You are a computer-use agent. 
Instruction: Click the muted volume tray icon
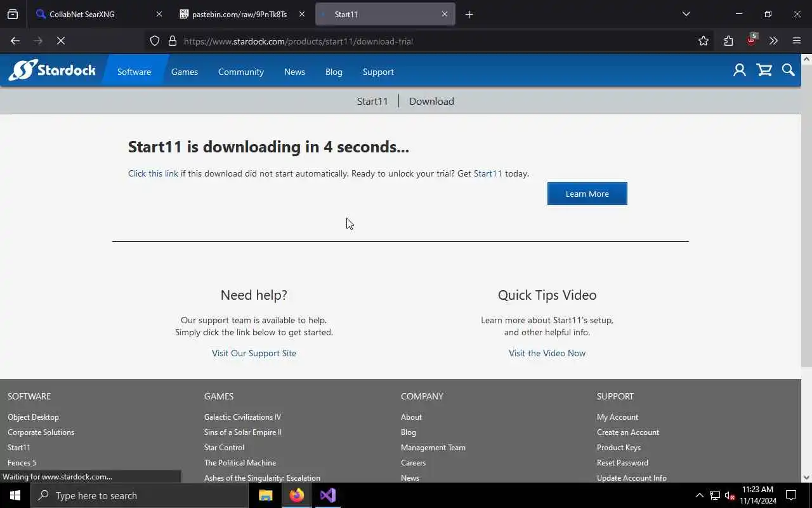pos(730,495)
